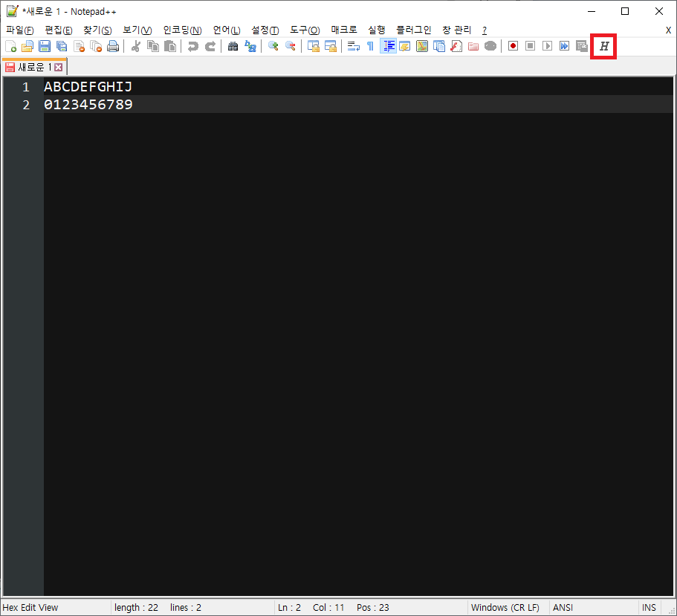This screenshot has height=616, width=677.
Task: Click the monitoring eye icon
Action: (x=490, y=46)
